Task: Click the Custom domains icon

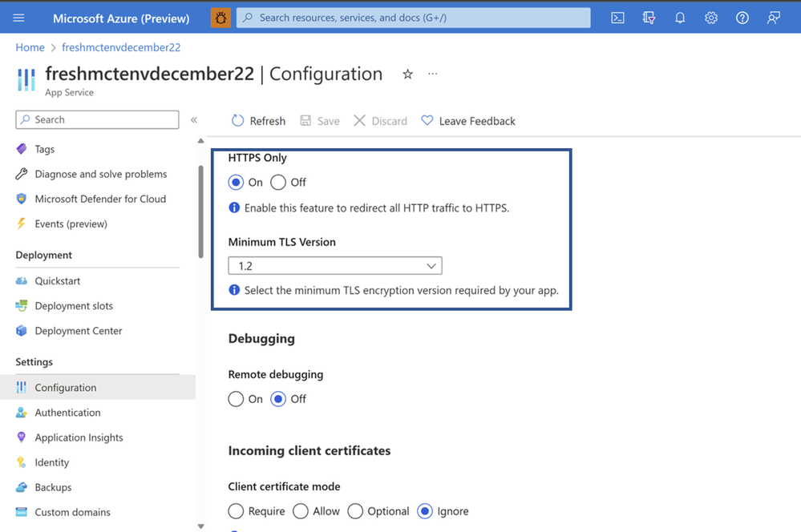Action: [22, 512]
